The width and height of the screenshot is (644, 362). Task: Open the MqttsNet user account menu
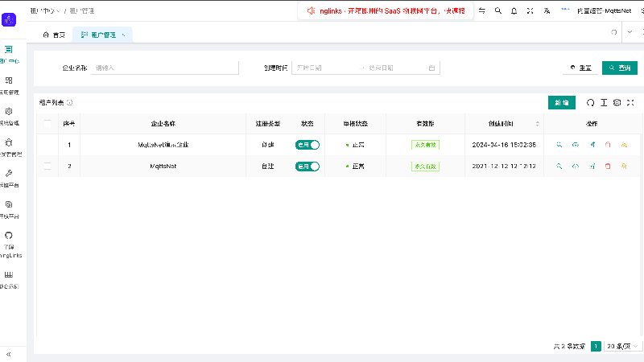[x=598, y=10]
